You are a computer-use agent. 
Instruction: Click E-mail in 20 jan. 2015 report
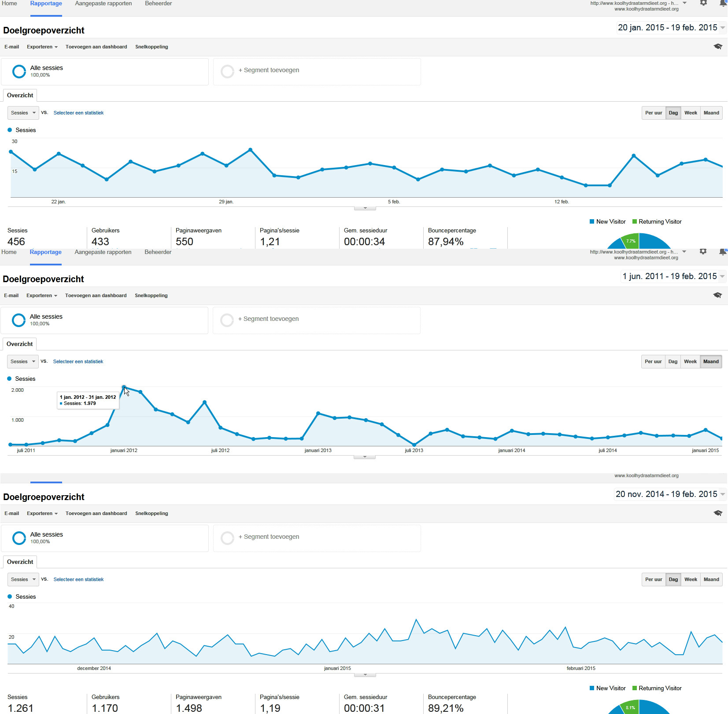pyautogui.click(x=12, y=47)
